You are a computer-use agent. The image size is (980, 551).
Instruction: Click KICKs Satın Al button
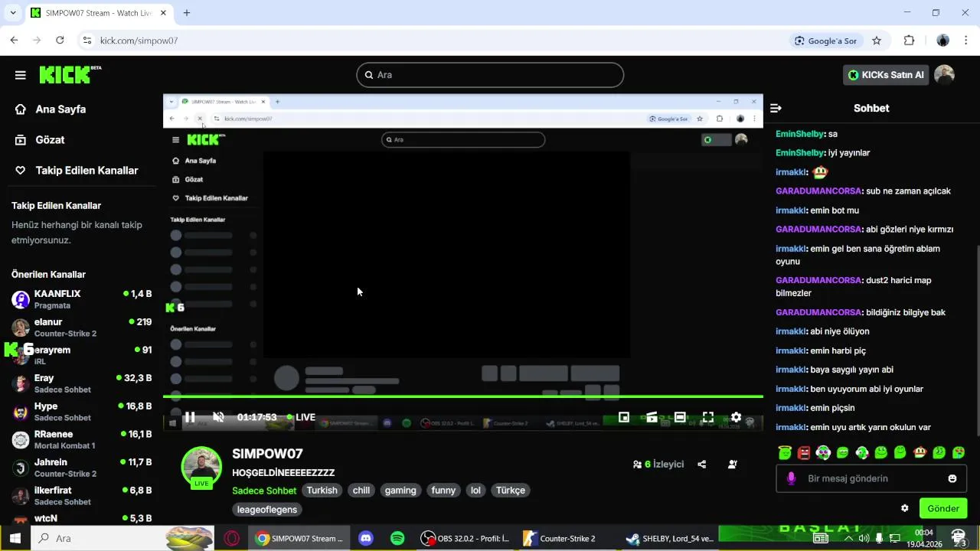tap(886, 75)
